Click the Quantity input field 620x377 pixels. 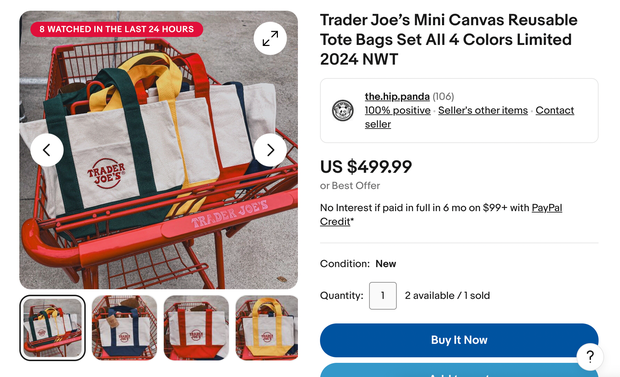coord(383,296)
